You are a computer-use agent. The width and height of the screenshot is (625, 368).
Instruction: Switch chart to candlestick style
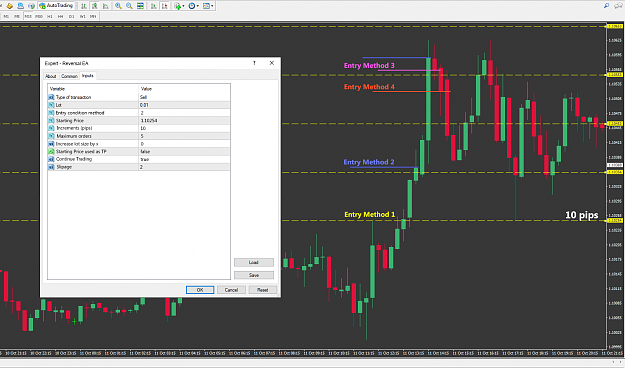[x=94, y=6]
